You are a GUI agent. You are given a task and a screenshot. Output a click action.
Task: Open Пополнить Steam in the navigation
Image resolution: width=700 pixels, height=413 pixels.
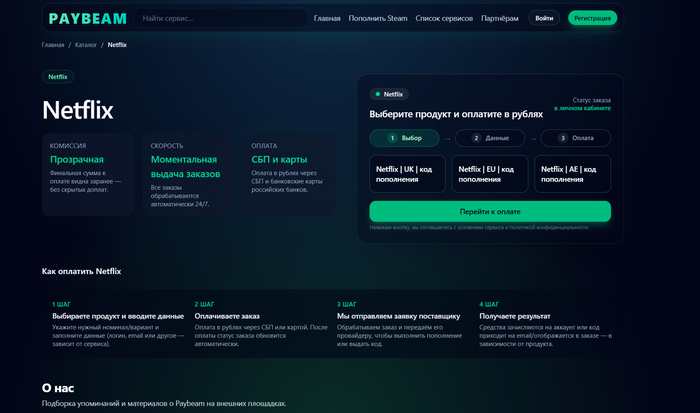(x=377, y=18)
